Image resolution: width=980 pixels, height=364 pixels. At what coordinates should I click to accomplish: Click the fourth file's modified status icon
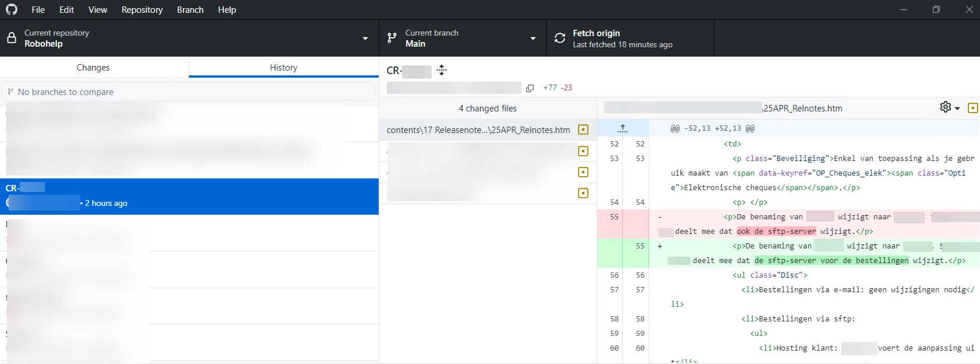click(583, 193)
